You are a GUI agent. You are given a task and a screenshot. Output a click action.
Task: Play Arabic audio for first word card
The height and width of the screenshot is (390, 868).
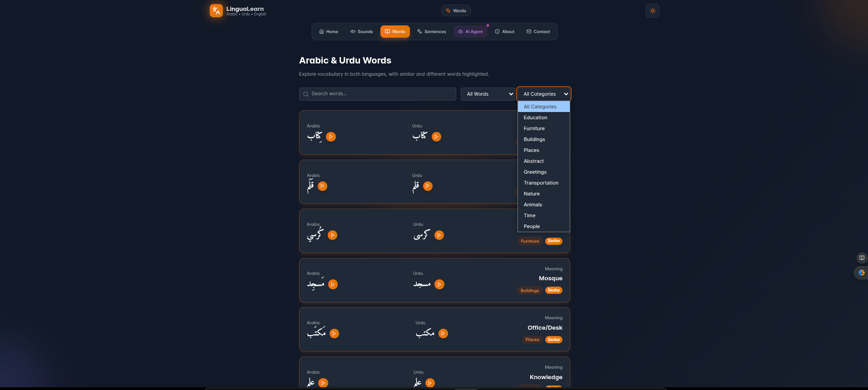[331, 136]
